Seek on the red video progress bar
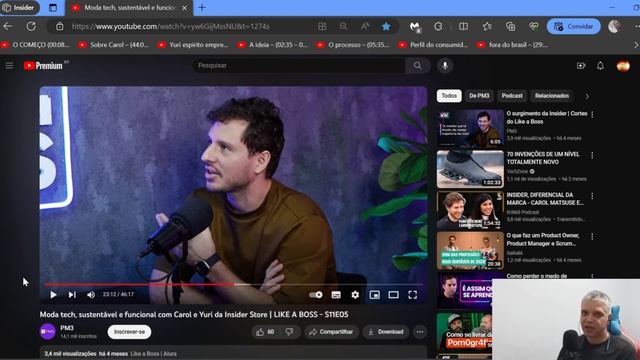 pos(233,284)
